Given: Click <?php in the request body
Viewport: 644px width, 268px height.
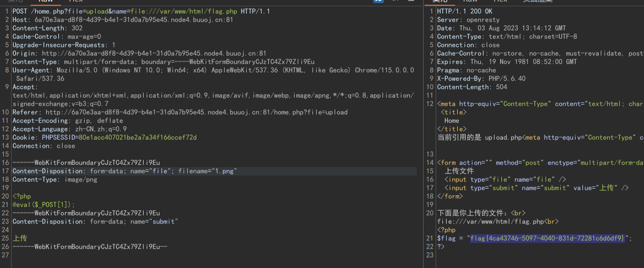Looking at the screenshot, I should pos(22,196).
